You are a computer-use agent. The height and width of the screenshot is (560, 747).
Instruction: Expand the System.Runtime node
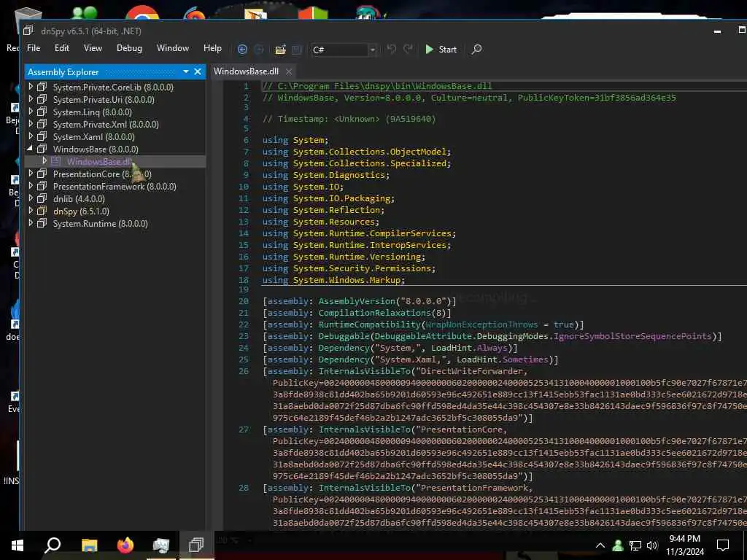[x=31, y=223]
